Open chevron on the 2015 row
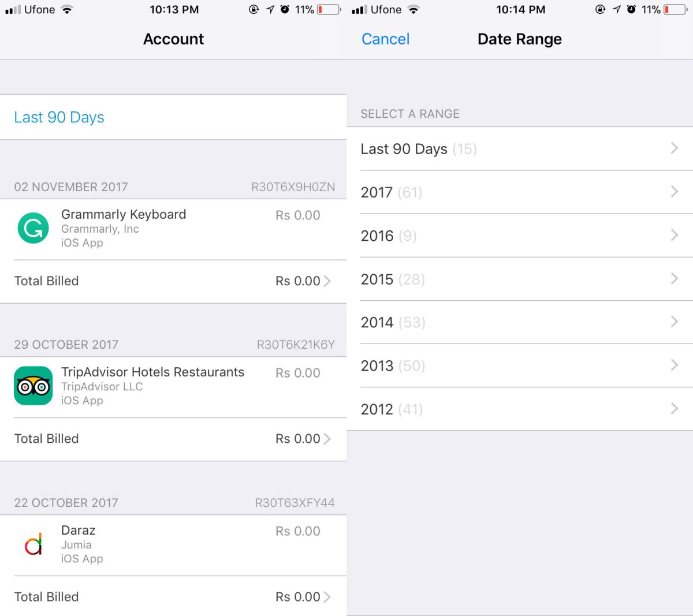 (674, 278)
